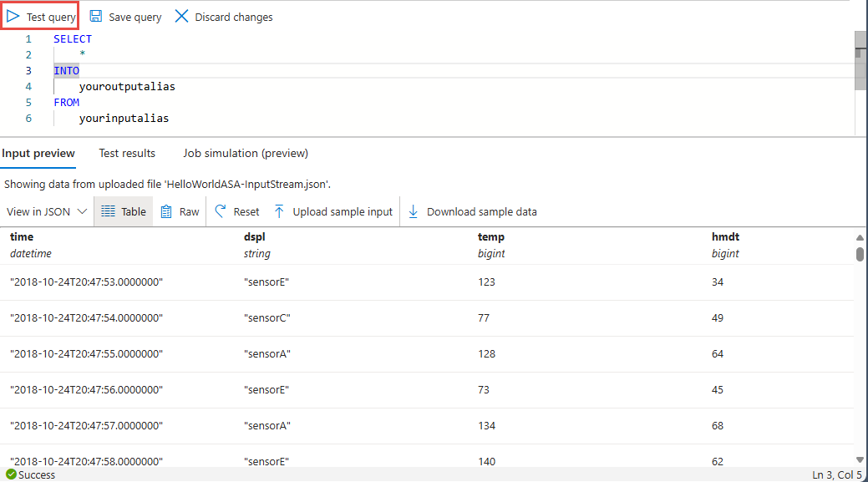
Task: Click the table scroll down arrow
Action: pyautogui.click(x=860, y=460)
